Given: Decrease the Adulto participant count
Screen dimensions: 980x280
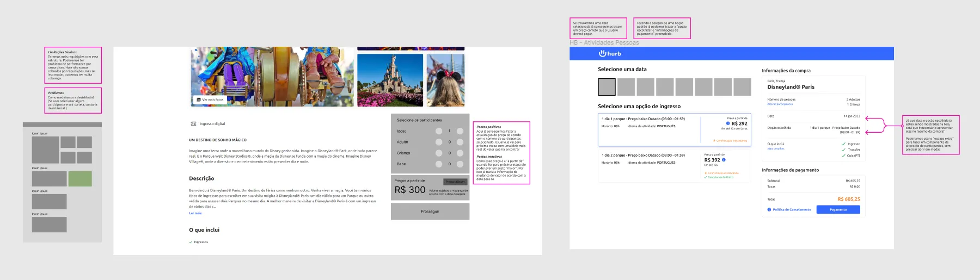Looking at the screenshot, I should [439, 142].
